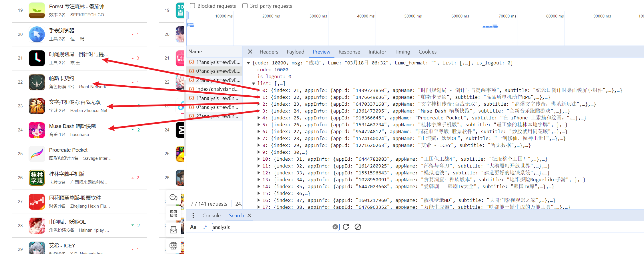Open the Forest 专注森林 app icon

[37, 10]
